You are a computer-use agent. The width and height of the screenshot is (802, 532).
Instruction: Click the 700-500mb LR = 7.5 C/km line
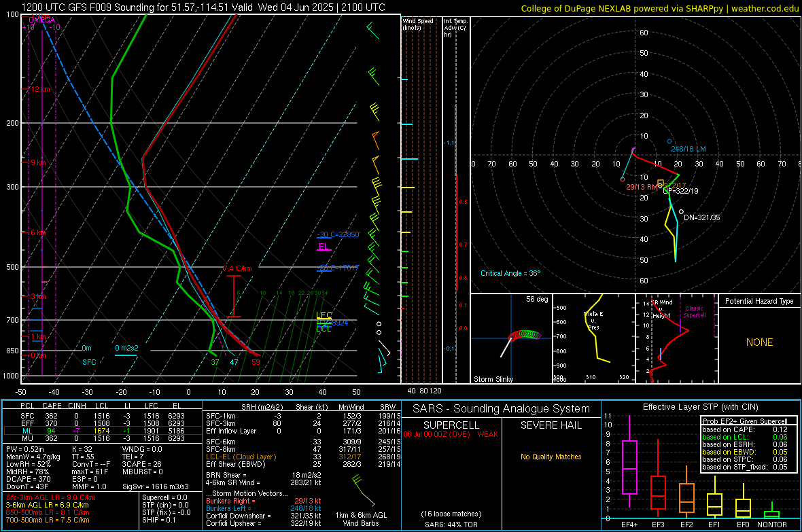48,520
